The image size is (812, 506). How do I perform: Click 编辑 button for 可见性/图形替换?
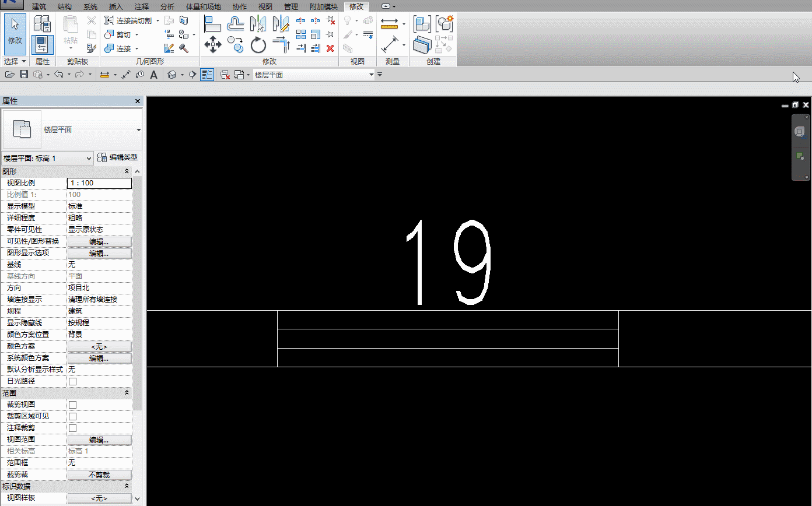[100, 241]
